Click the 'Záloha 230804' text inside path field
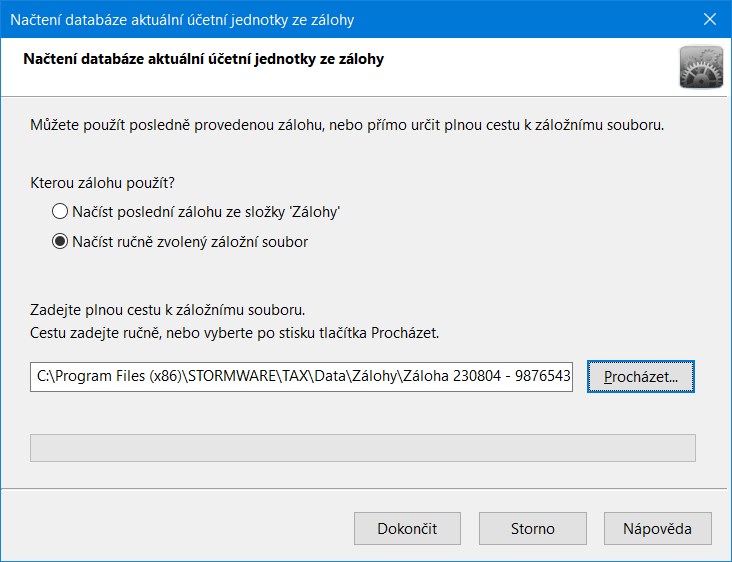Viewport: 732px width, 562px height. click(452, 376)
